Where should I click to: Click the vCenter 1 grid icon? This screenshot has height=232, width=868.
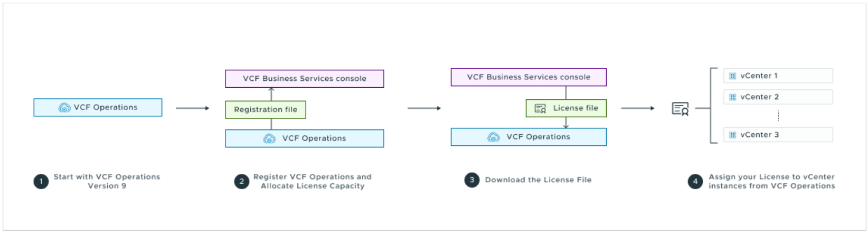pos(732,76)
